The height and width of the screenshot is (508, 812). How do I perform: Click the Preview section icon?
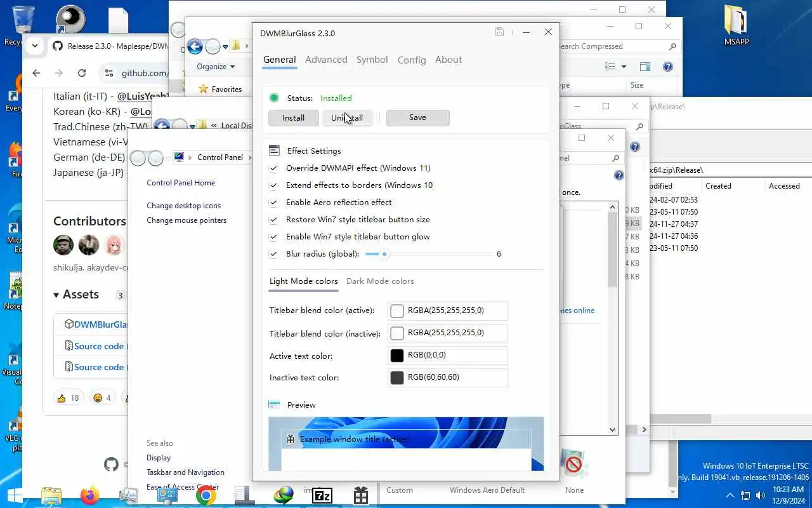(274, 404)
